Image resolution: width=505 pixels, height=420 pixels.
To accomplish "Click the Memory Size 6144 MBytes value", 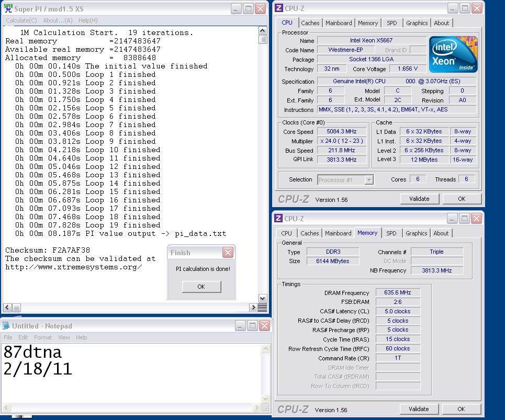I will 333,261.
